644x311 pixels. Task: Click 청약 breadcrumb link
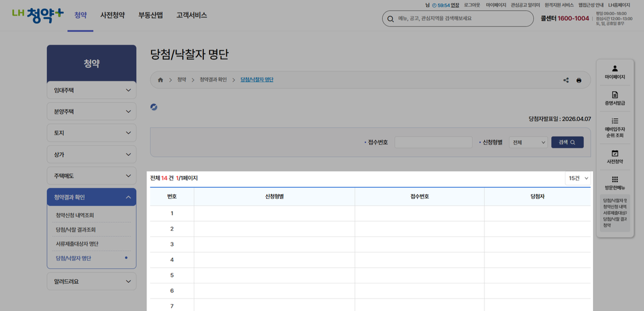click(182, 80)
